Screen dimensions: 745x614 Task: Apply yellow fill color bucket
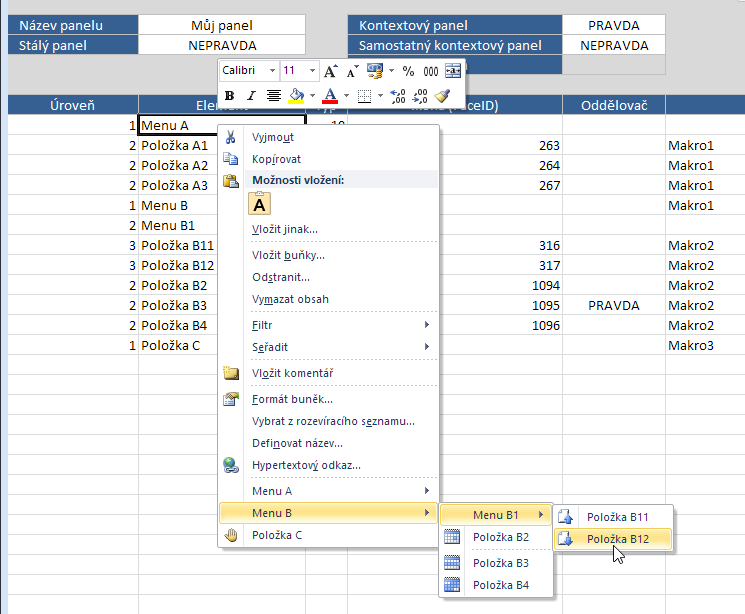296,96
